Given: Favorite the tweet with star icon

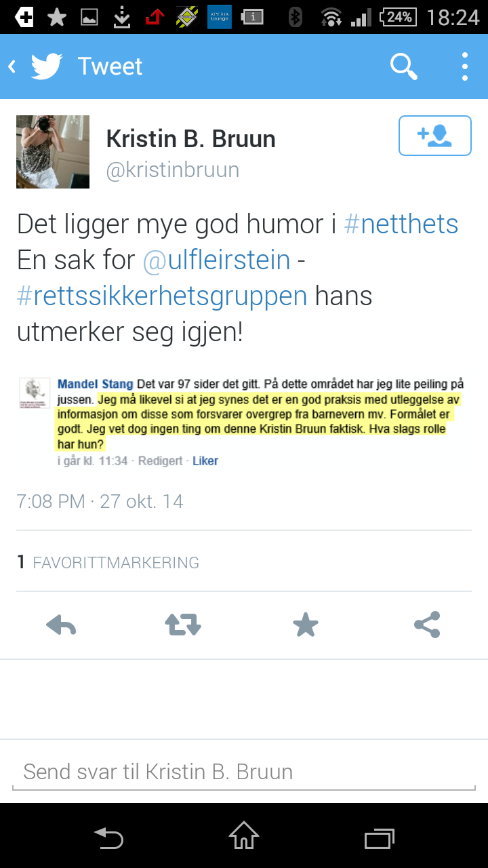Looking at the screenshot, I should tap(305, 624).
